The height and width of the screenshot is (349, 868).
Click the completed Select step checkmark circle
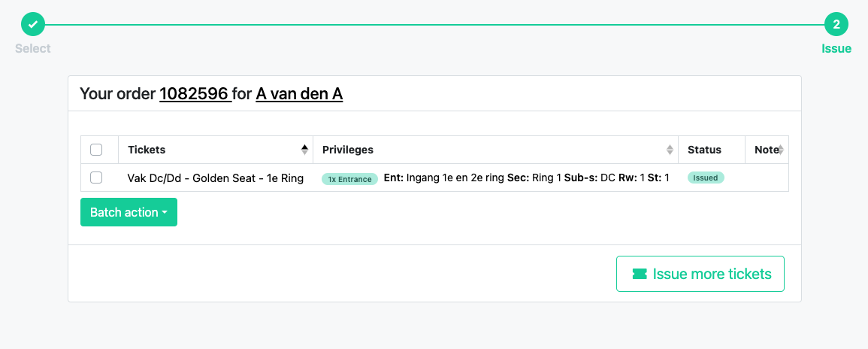[32, 24]
